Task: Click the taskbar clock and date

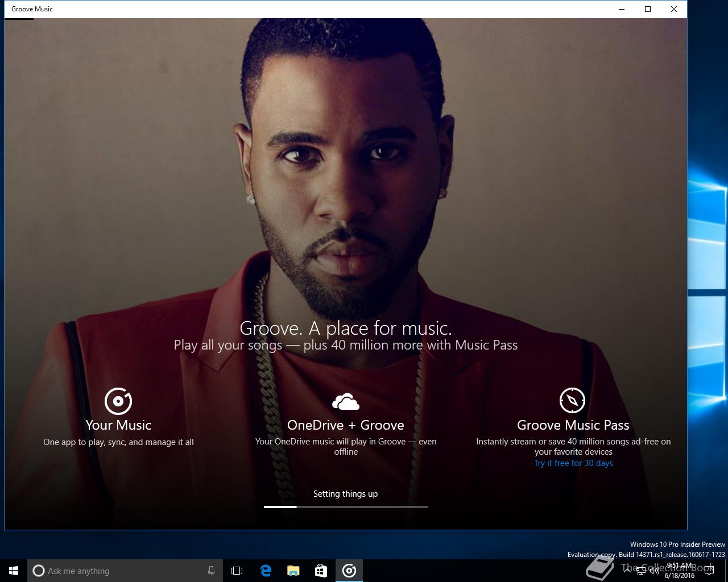Action: (x=680, y=571)
